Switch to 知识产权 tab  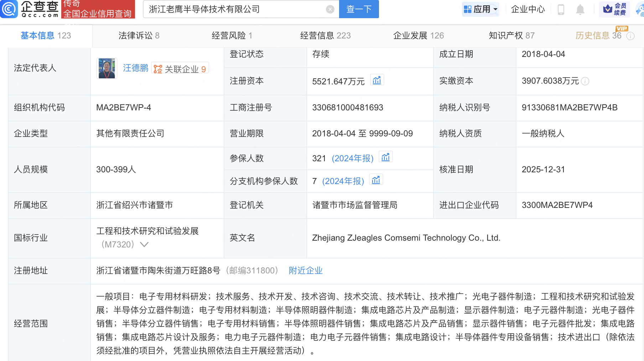[x=511, y=36]
